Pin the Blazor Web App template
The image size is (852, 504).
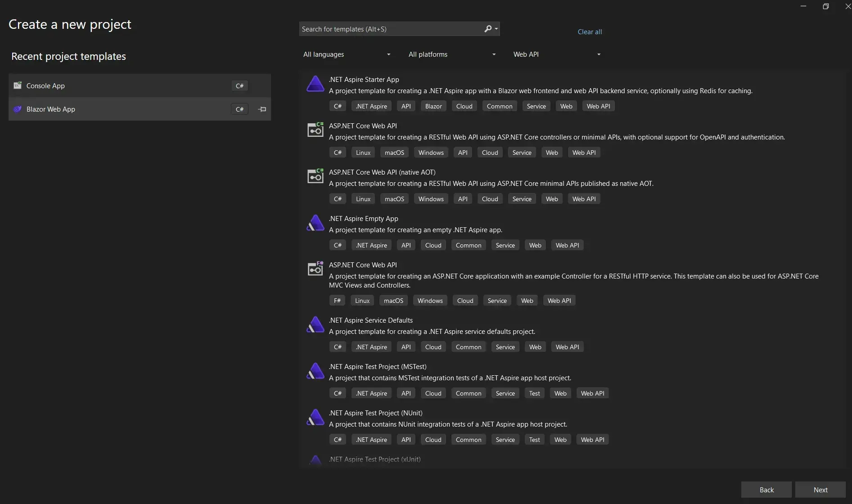tap(262, 109)
